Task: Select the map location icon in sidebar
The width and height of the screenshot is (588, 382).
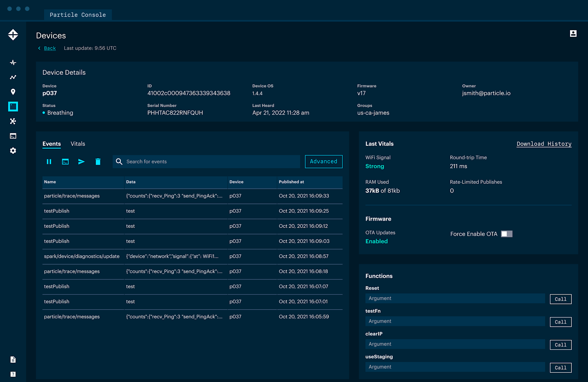Action: 13,92
